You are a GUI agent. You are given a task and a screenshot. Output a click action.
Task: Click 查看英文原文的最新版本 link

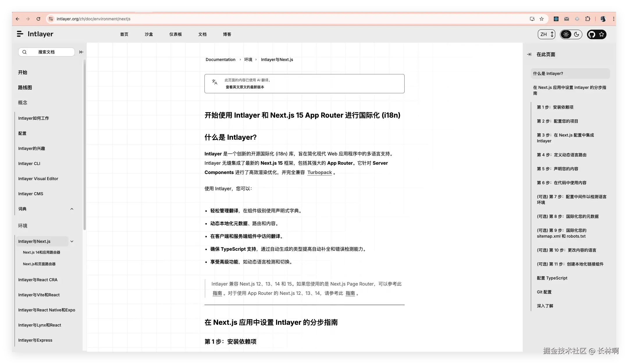tap(245, 87)
